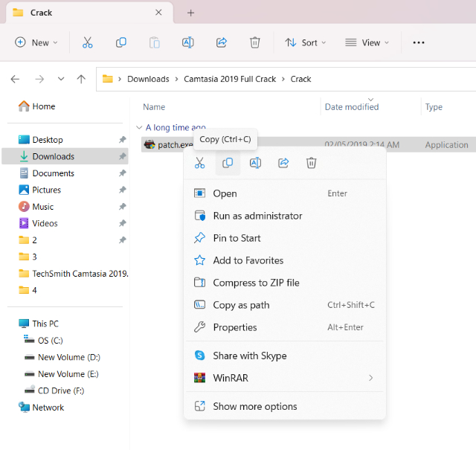Sort by the Date modified column header
This screenshot has height=450, width=476.
click(352, 107)
